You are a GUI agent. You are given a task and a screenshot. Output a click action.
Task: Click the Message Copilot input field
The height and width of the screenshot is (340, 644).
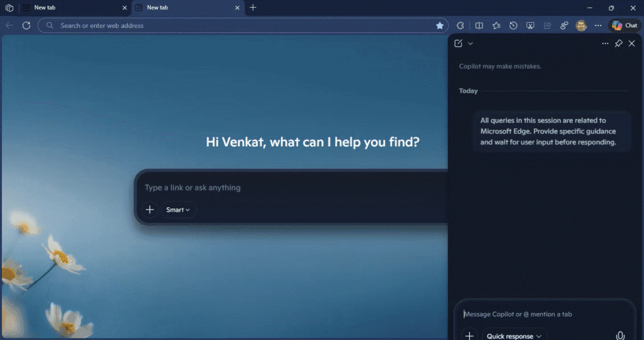pos(545,314)
